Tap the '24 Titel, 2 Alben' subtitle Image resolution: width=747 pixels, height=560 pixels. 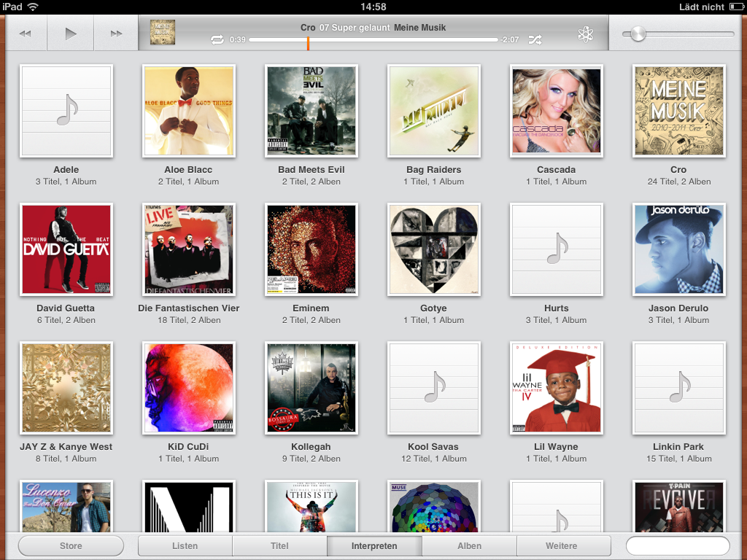pyautogui.click(x=679, y=182)
